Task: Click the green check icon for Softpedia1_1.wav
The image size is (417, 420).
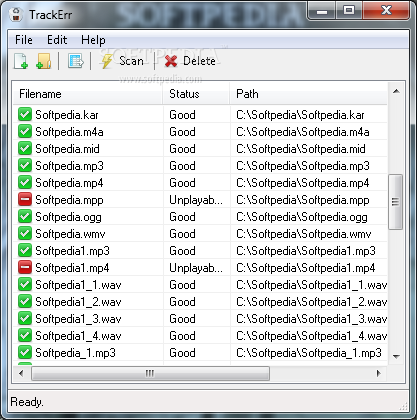Action: [x=25, y=284]
